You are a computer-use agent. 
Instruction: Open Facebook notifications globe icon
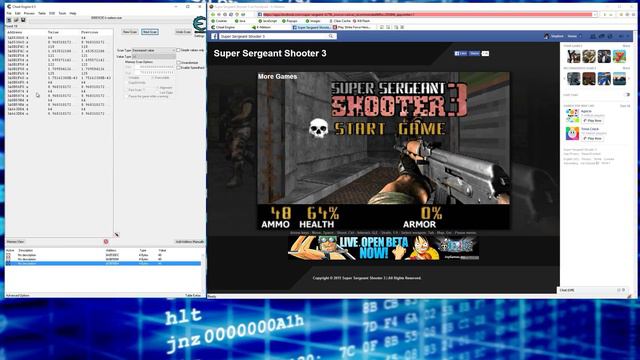610,36
